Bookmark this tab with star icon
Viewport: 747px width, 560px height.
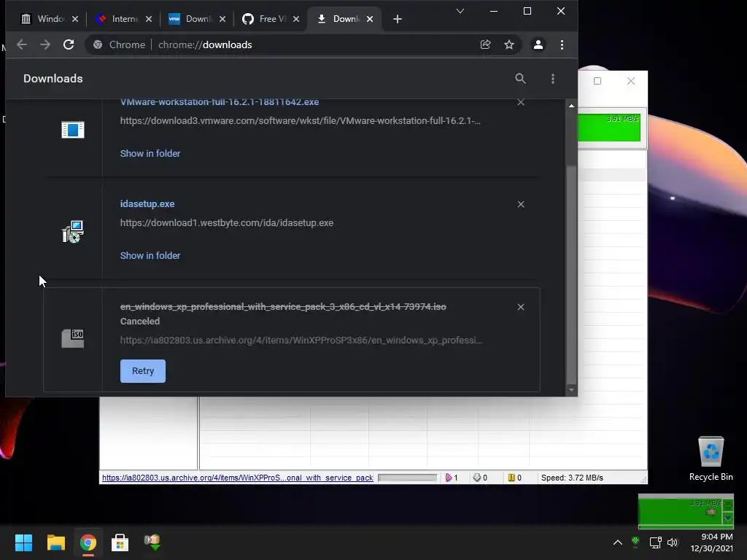[508, 44]
